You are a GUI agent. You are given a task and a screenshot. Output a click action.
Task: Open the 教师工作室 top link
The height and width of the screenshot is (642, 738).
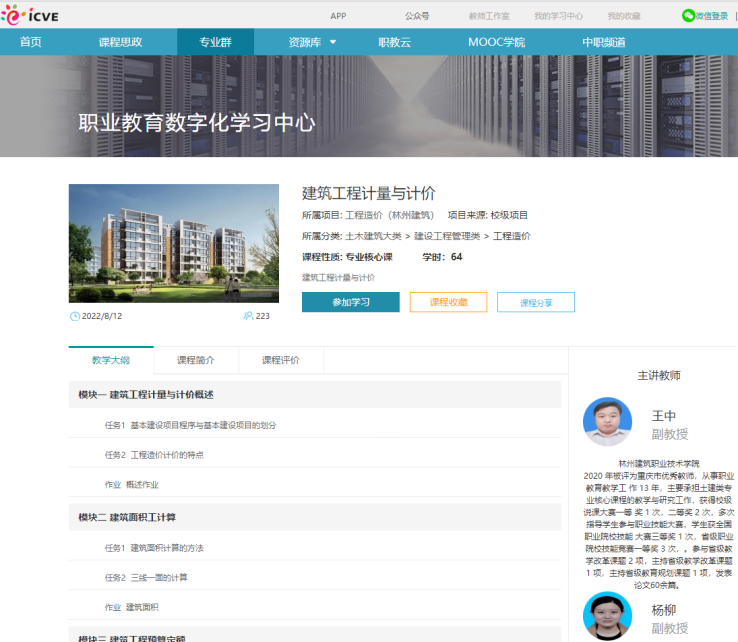click(488, 16)
